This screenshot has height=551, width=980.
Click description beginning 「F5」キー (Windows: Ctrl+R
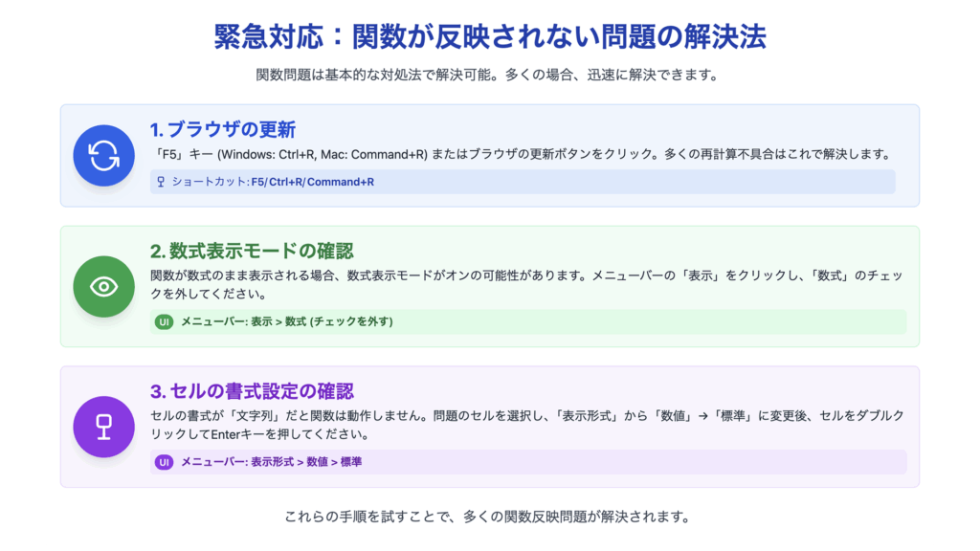523,154
